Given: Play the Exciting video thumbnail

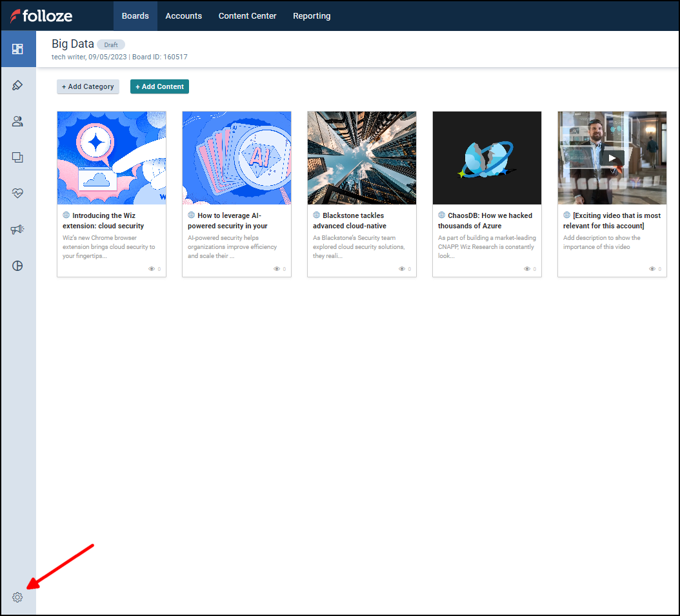Looking at the screenshot, I should click(x=612, y=158).
